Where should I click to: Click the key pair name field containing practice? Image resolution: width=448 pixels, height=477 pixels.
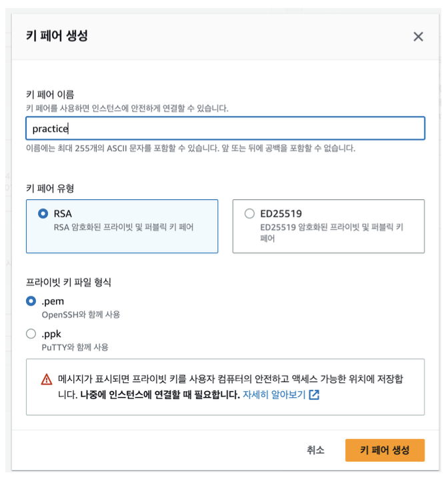(x=225, y=129)
